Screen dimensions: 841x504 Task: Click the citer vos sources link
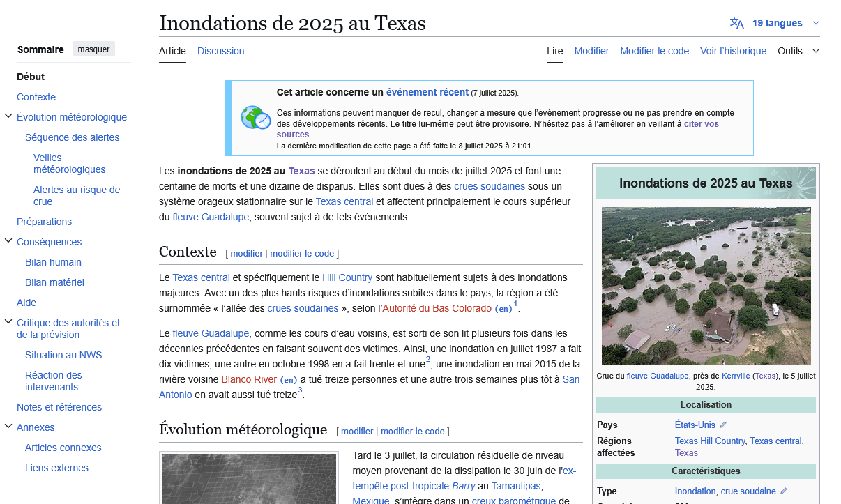click(x=701, y=124)
